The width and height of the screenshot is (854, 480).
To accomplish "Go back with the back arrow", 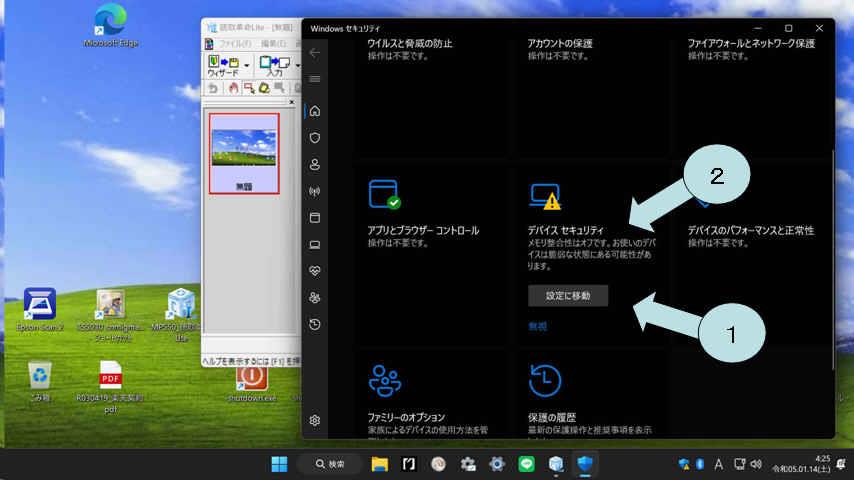I will pyautogui.click(x=315, y=53).
